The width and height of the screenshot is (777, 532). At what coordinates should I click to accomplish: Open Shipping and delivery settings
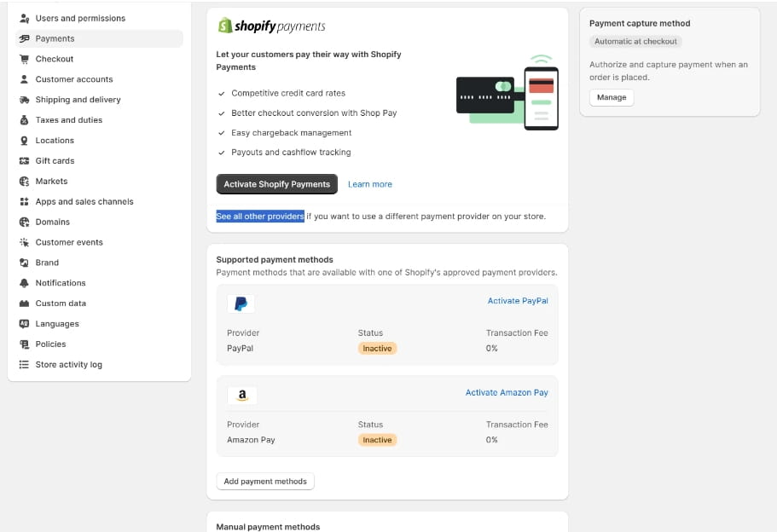(x=24, y=100)
